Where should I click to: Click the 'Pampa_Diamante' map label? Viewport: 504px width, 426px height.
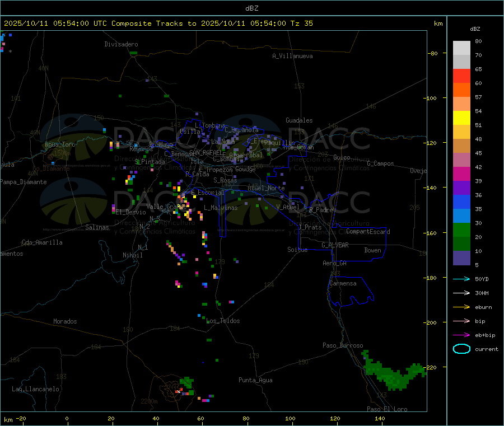point(24,182)
